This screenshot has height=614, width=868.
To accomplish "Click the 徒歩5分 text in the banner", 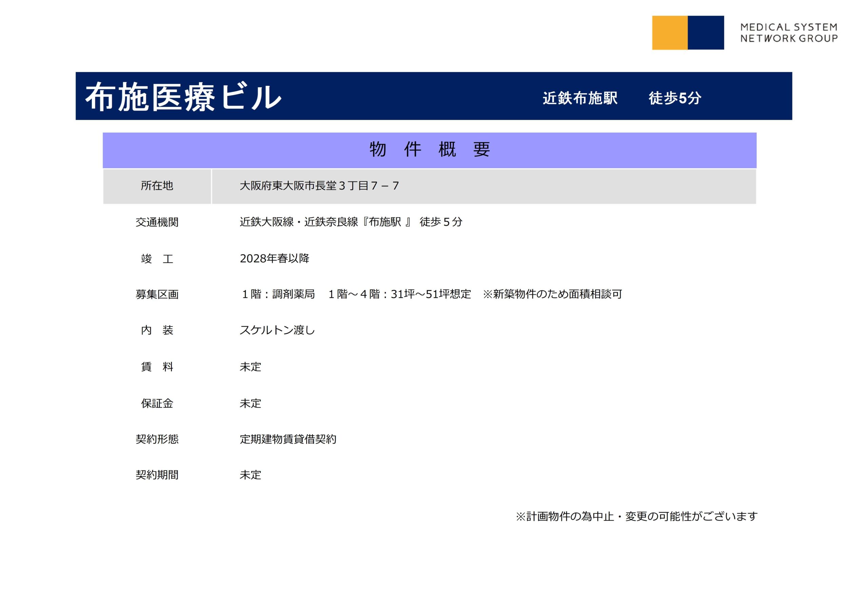I will (x=675, y=98).
